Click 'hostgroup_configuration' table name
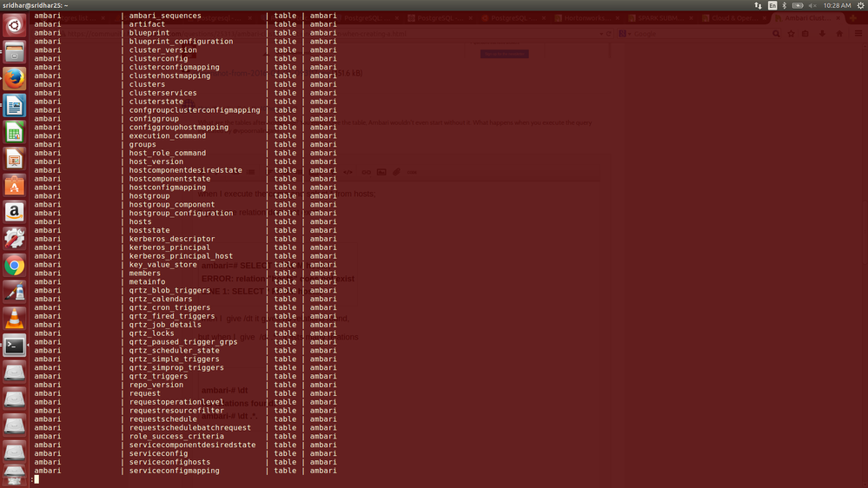The image size is (868, 488). point(181,213)
